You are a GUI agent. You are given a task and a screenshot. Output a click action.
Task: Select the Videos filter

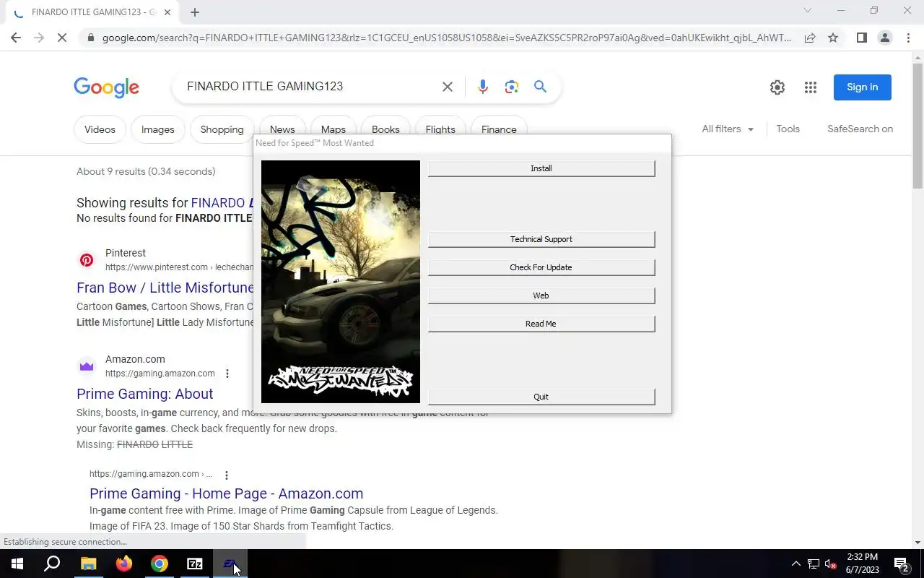click(x=100, y=129)
